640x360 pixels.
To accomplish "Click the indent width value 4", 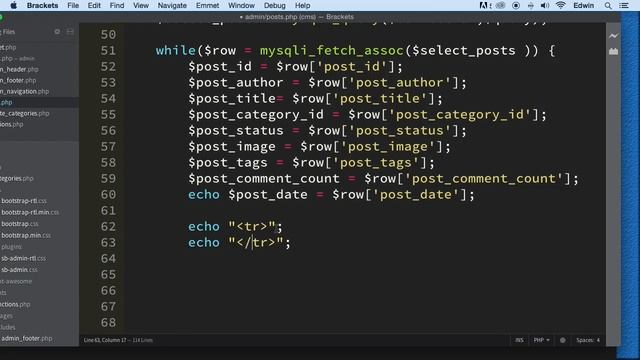I will [x=598, y=340].
